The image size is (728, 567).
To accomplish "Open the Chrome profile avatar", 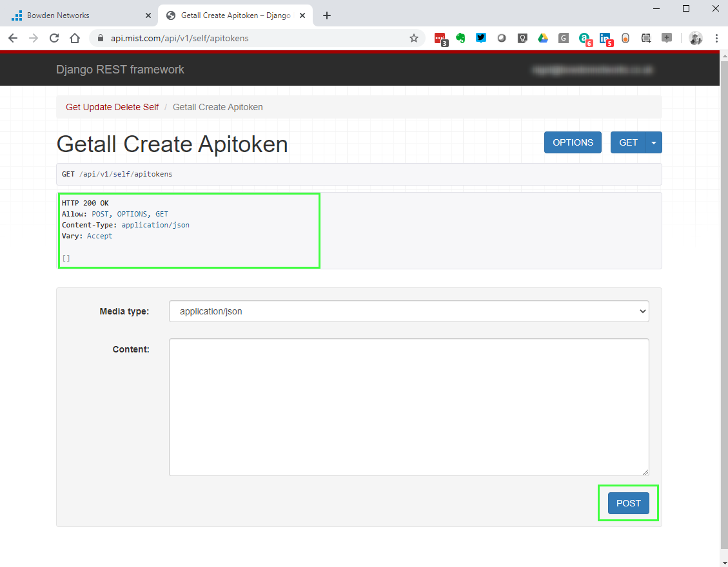I will [696, 38].
